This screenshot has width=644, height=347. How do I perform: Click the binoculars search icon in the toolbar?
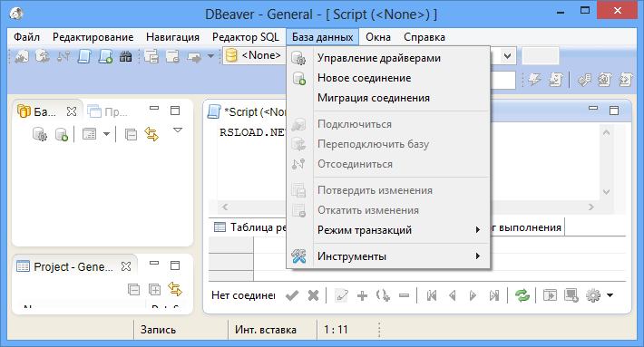pos(126,56)
